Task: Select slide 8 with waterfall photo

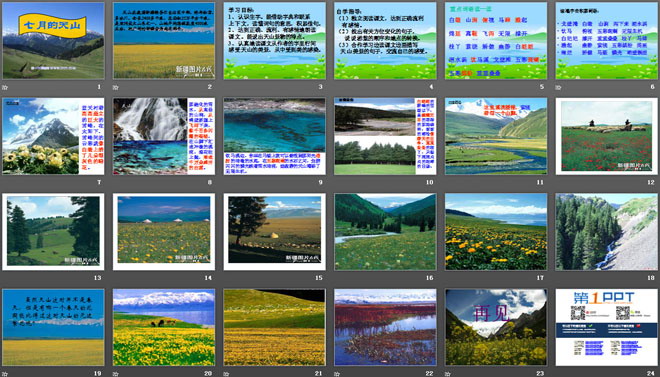Action: coord(164,136)
